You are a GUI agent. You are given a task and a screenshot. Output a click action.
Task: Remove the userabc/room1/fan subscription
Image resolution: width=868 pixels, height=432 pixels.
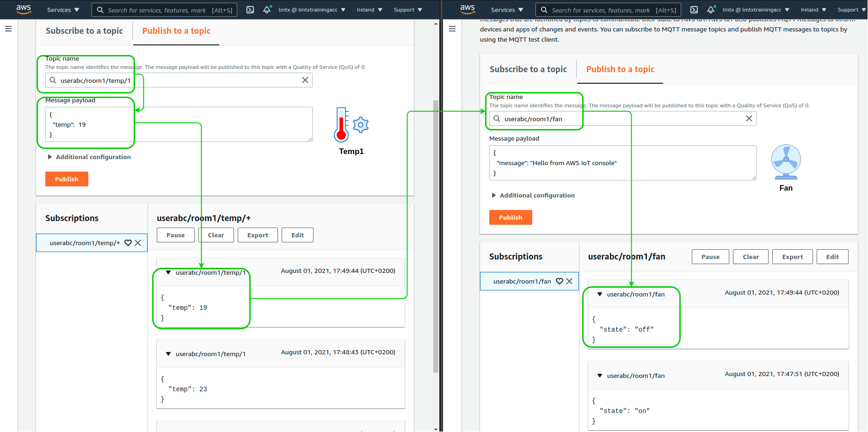569,281
